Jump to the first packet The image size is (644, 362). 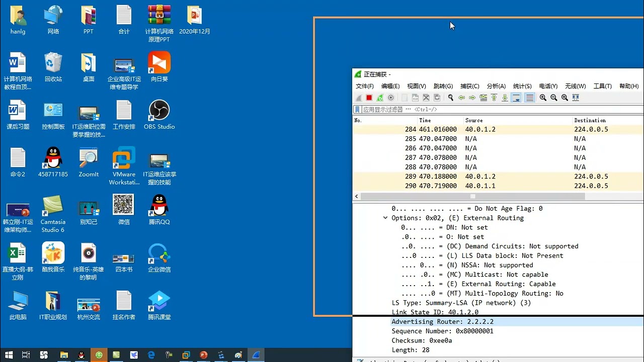pos(494,98)
